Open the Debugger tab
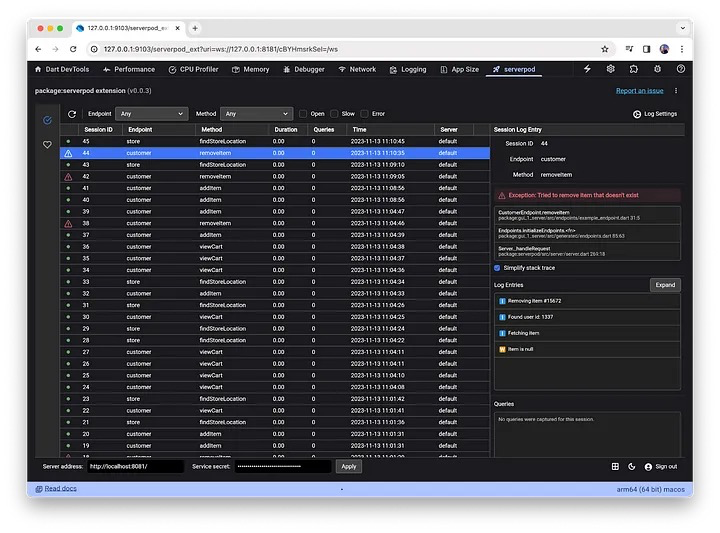The width and height of the screenshot is (720, 533). [304, 69]
